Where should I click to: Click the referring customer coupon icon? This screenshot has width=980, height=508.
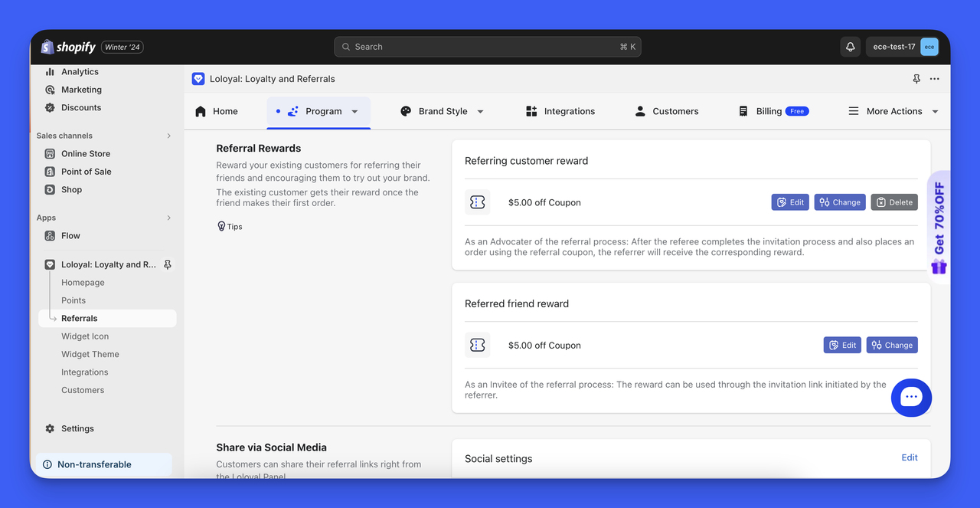click(478, 202)
